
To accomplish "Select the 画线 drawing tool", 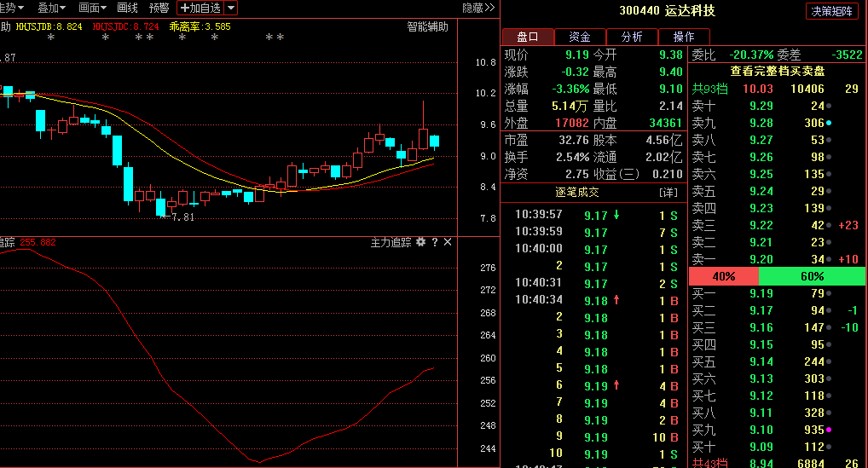I will pos(127,8).
